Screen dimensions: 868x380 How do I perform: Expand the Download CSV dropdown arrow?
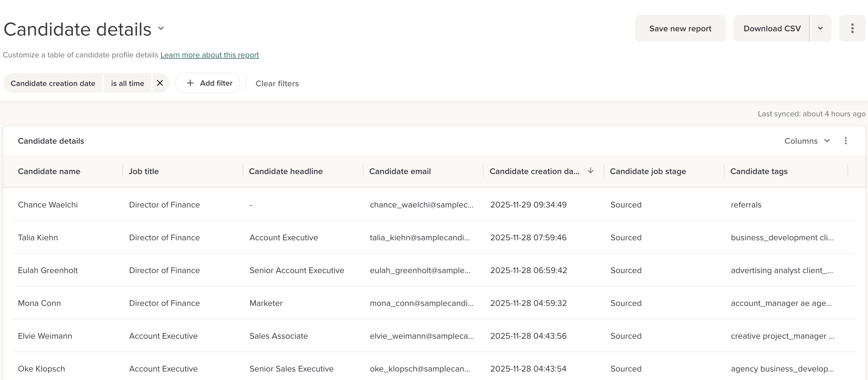820,28
